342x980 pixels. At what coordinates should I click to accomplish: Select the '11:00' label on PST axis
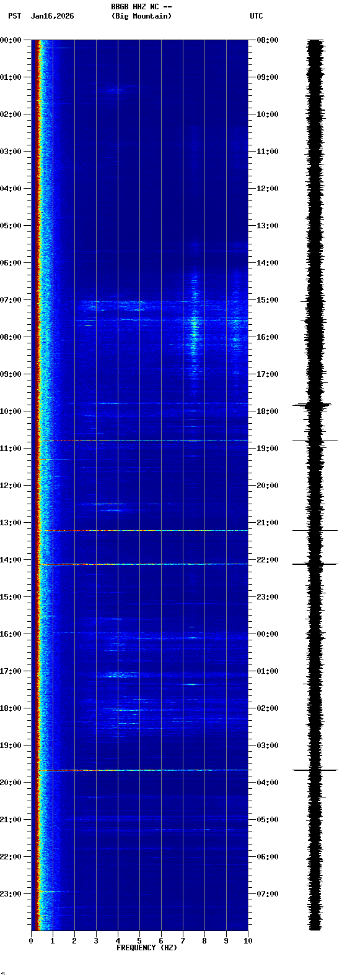(x=11, y=449)
